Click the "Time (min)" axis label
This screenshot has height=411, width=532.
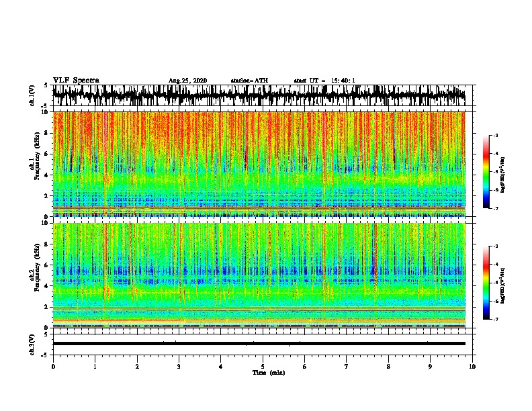(269, 373)
